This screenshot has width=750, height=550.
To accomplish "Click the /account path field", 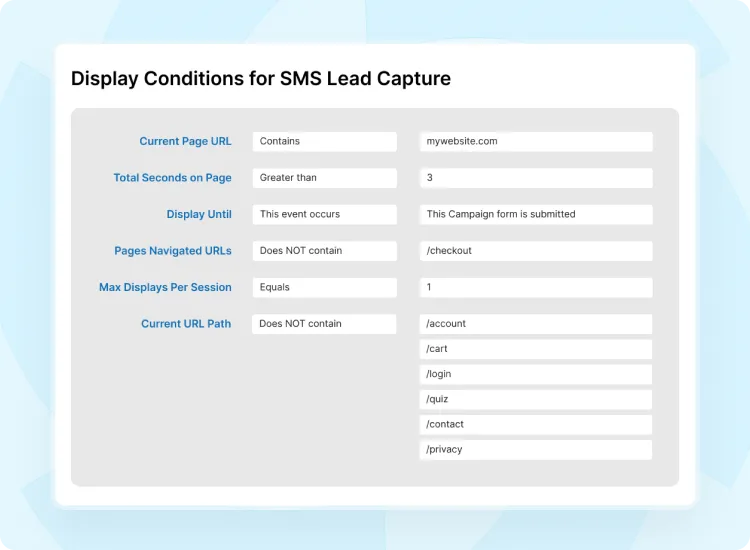I will (536, 324).
